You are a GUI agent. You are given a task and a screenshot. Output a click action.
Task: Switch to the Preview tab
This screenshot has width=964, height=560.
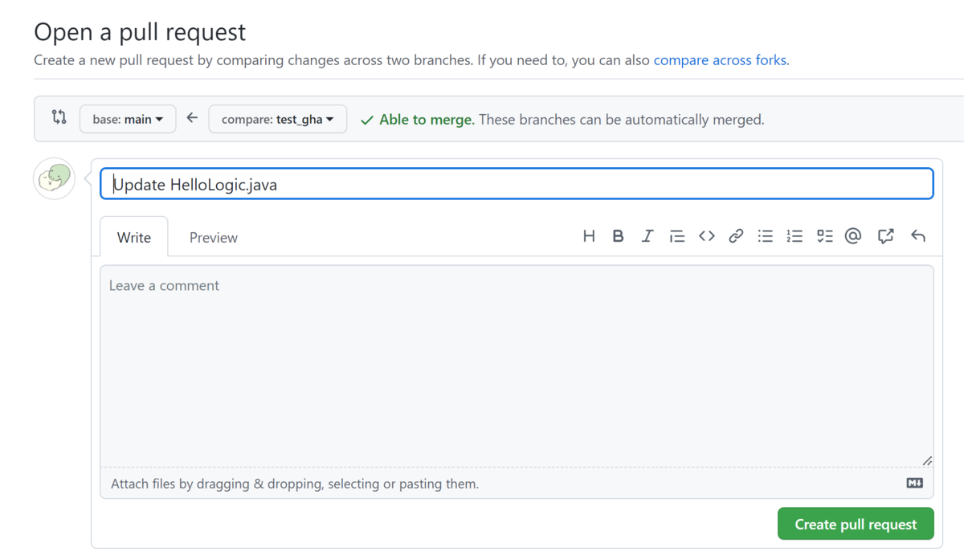pos(213,237)
